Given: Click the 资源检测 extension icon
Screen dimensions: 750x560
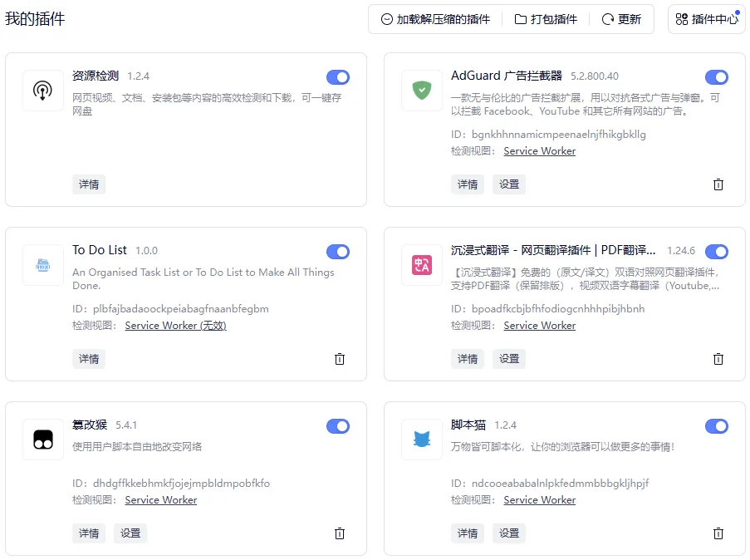Looking at the screenshot, I should pos(43,91).
